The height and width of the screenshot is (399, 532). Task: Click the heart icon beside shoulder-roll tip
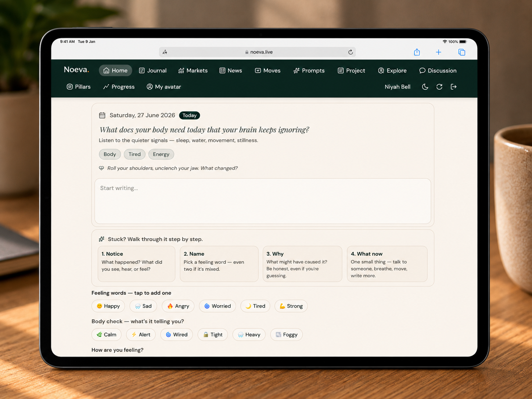101,168
